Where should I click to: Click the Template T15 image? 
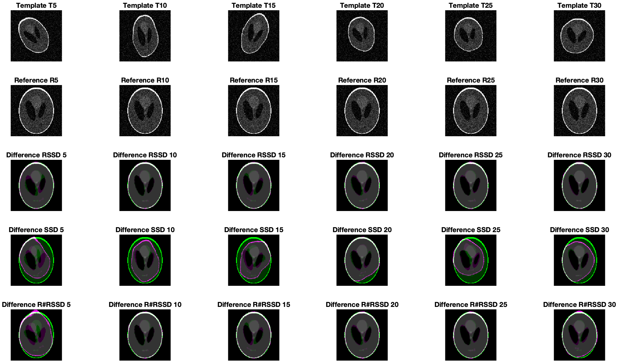click(x=254, y=36)
